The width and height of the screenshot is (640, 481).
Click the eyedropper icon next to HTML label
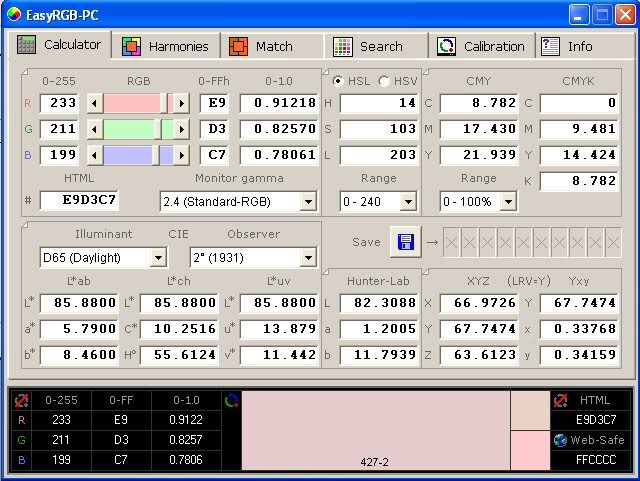tap(563, 400)
